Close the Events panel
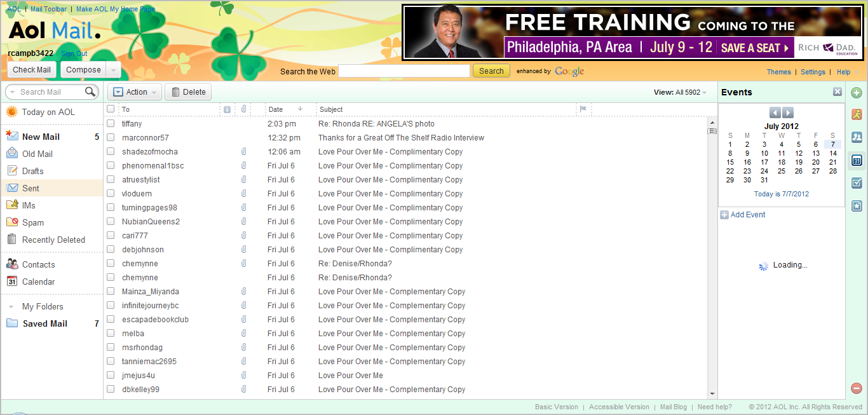 837,92
